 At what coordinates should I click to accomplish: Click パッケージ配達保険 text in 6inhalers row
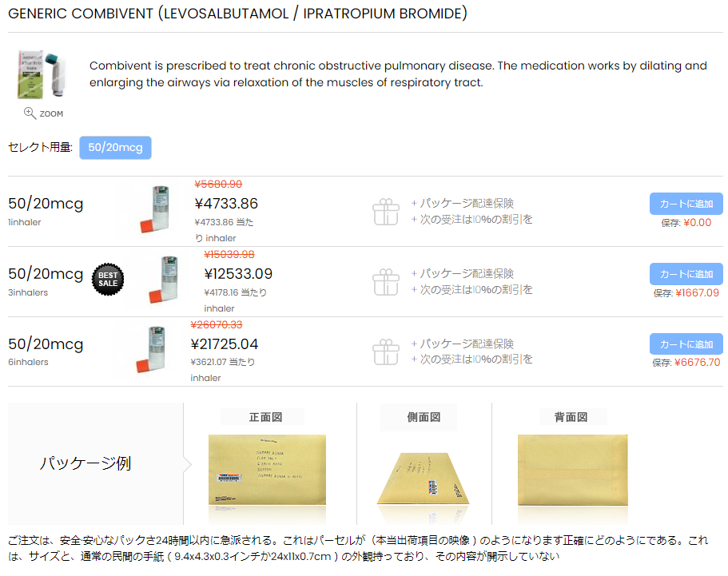point(467,344)
